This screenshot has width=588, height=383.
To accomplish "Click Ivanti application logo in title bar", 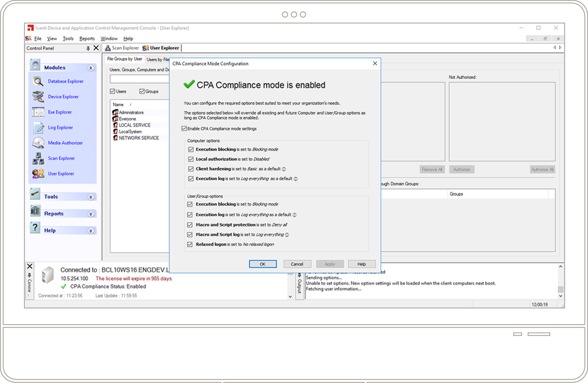I will point(30,28).
